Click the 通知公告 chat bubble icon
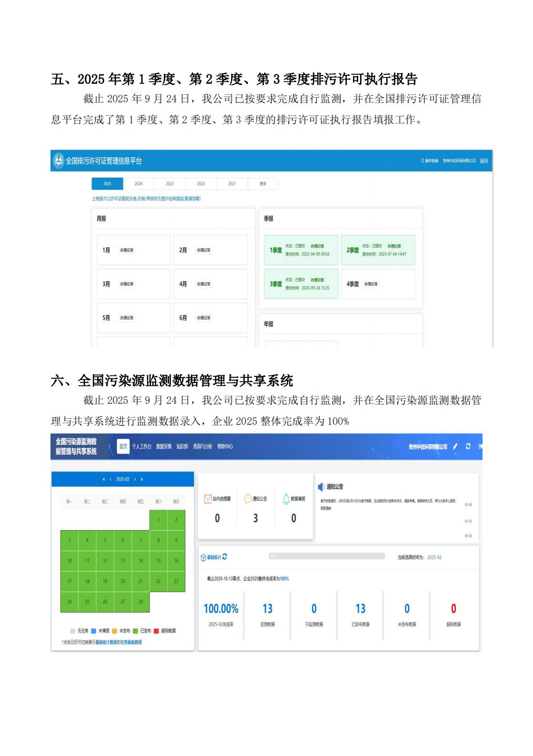Screen dimensions: 533x756 pyautogui.click(x=248, y=499)
